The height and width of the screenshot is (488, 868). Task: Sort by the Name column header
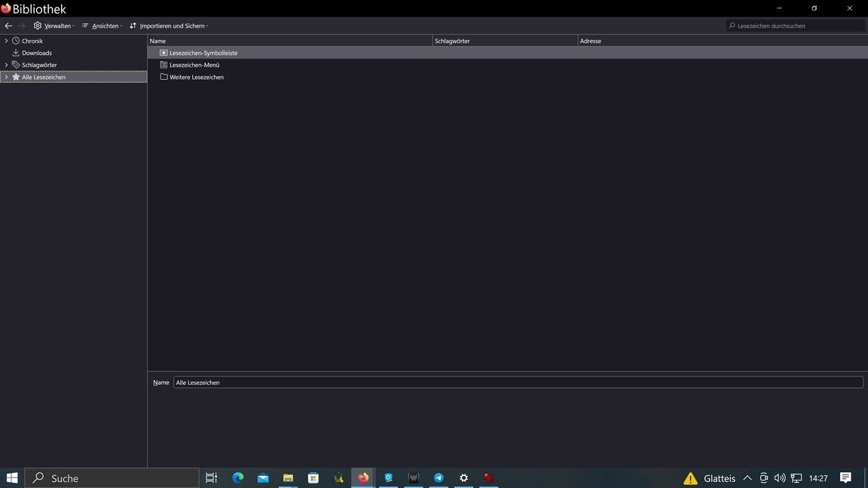click(x=289, y=41)
